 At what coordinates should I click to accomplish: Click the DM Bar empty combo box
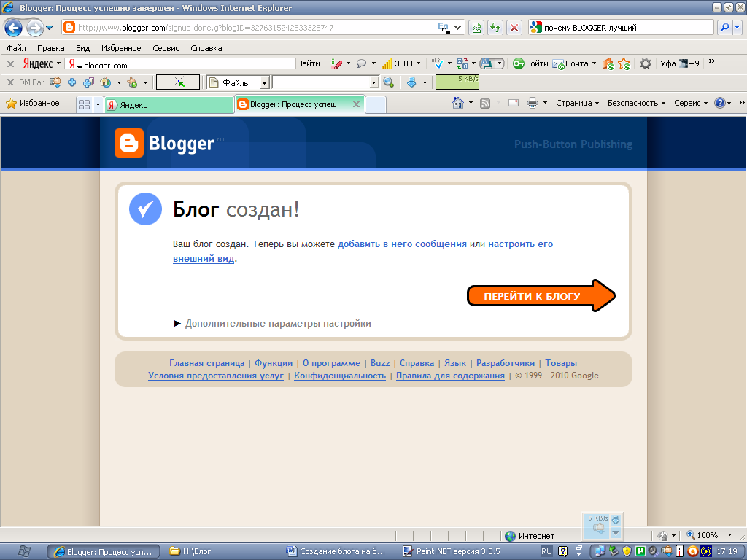(326, 83)
